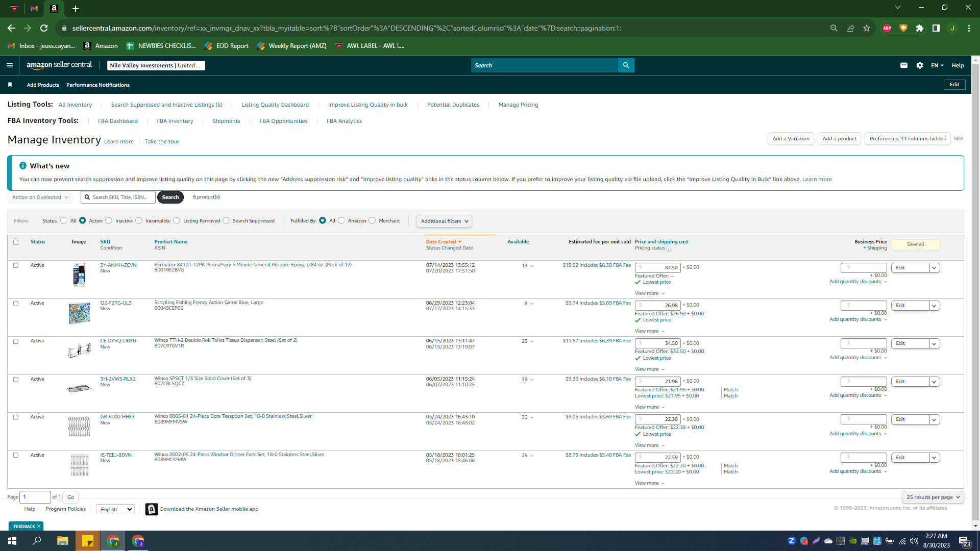Open the FBA Inventory tool tab
This screenshot has width=980, height=551.
pos(175,121)
